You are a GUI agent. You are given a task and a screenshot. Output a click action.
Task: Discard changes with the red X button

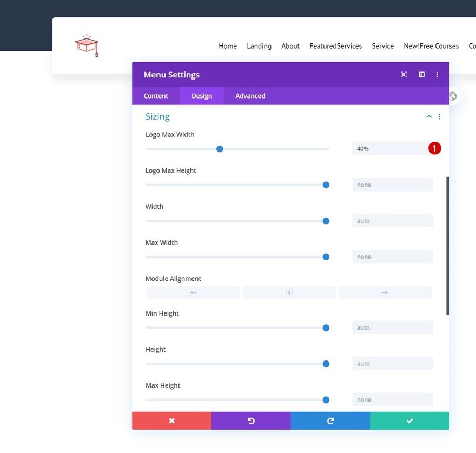pos(172,421)
